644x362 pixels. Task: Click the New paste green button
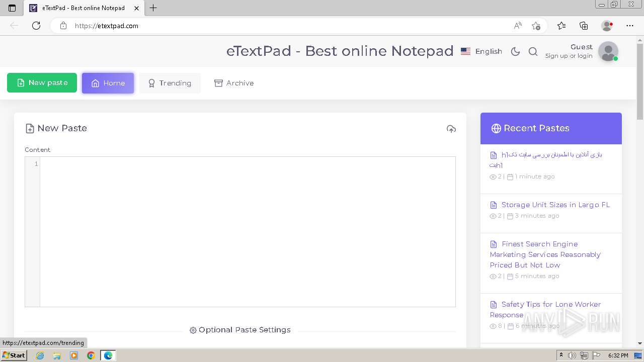coord(42,83)
